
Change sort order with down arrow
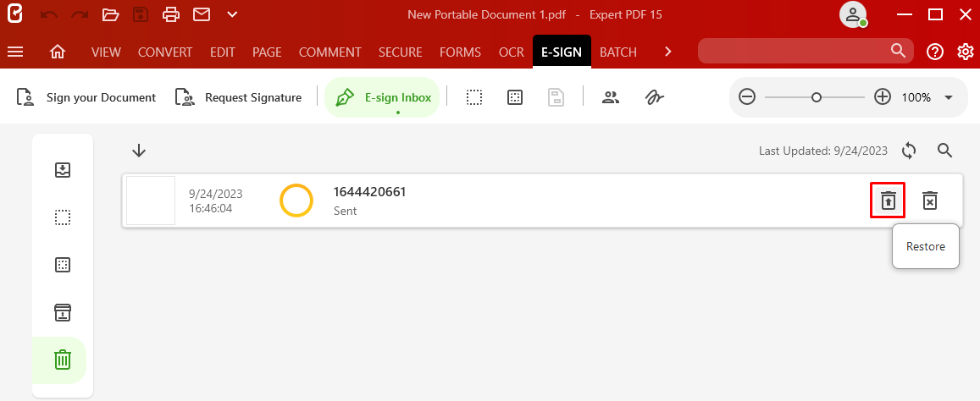coord(139,151)
